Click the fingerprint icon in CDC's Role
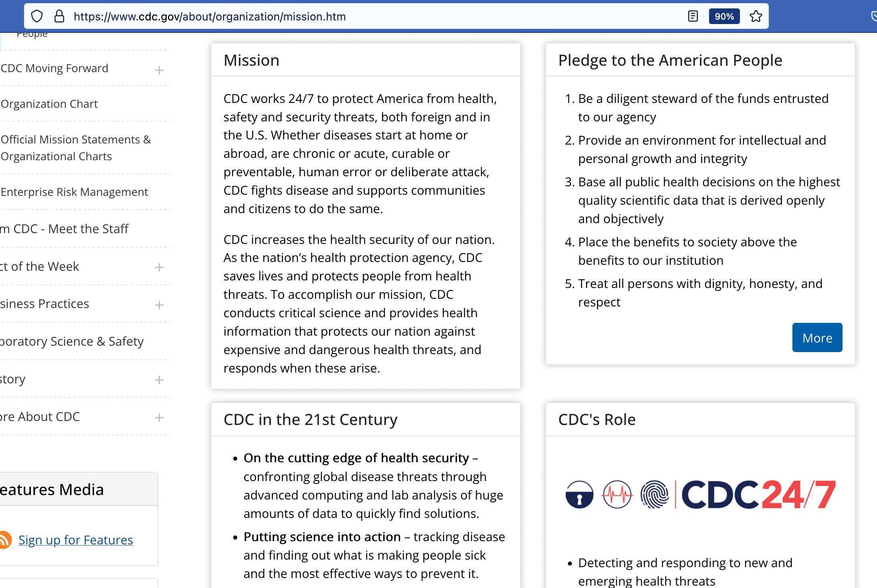877x588 pixels. pos(654,495)
